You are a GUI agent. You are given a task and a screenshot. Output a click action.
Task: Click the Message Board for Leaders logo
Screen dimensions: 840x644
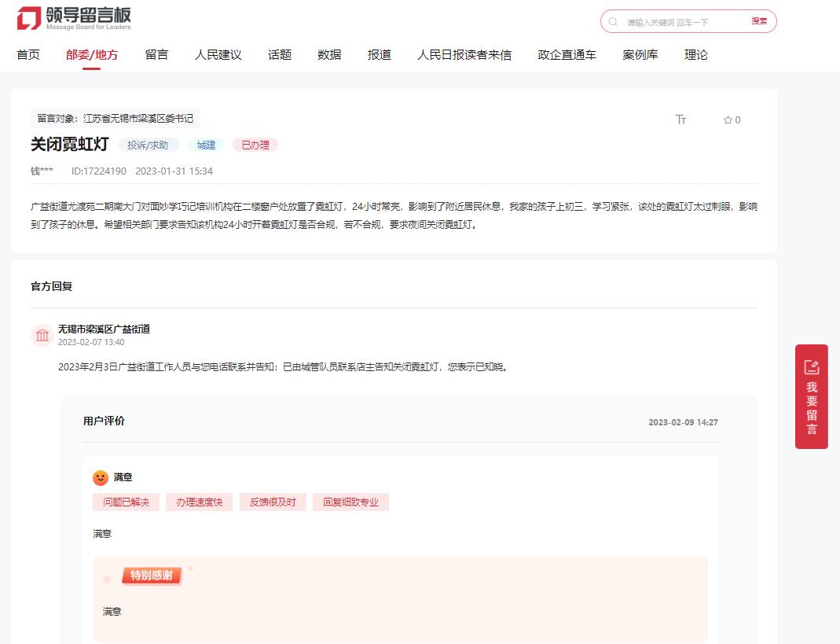(x=74, y=18)
